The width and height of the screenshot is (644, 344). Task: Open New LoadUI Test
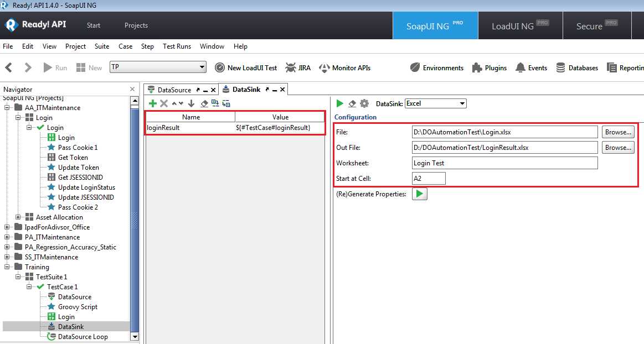click(x=246, y=67)
